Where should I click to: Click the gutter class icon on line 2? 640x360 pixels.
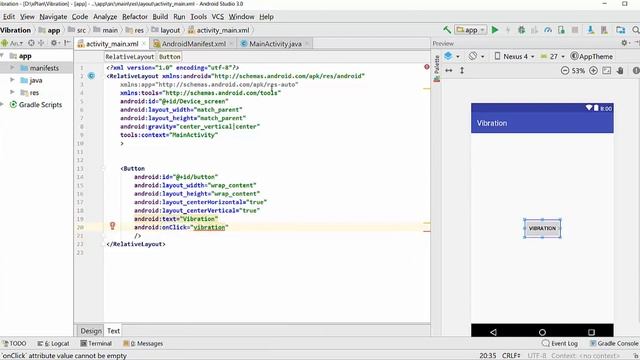coord(91,76)
